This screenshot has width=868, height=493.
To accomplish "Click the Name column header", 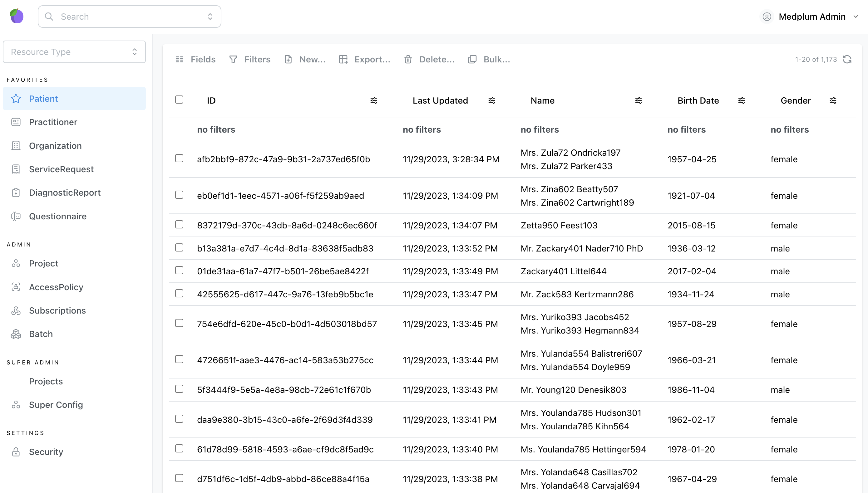I will pyautogui.click(x=542, y=100).
